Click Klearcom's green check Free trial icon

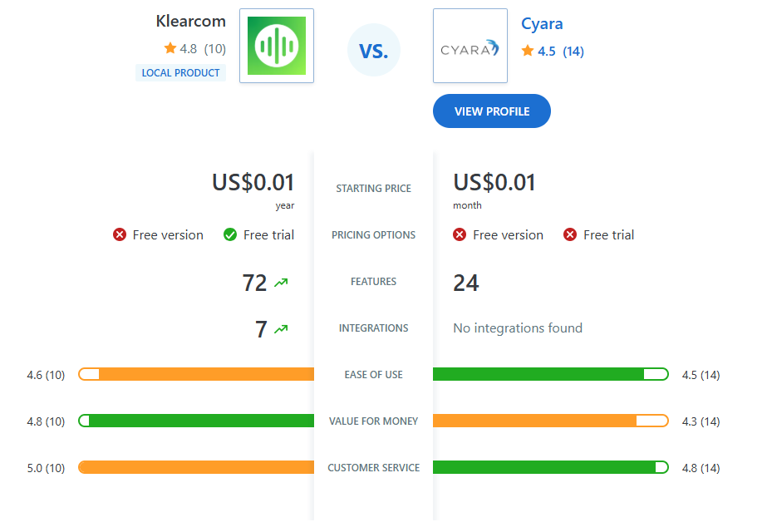click(x=230, y=235)
